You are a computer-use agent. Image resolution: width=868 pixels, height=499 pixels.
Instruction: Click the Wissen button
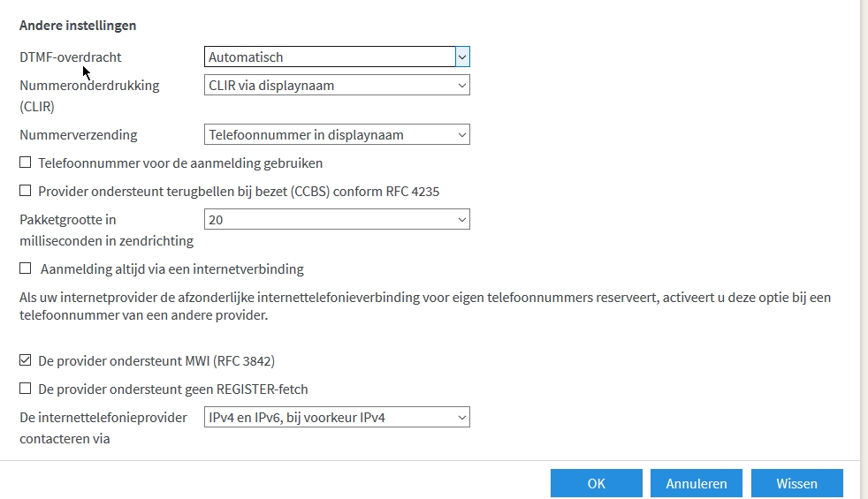(796, 483)
